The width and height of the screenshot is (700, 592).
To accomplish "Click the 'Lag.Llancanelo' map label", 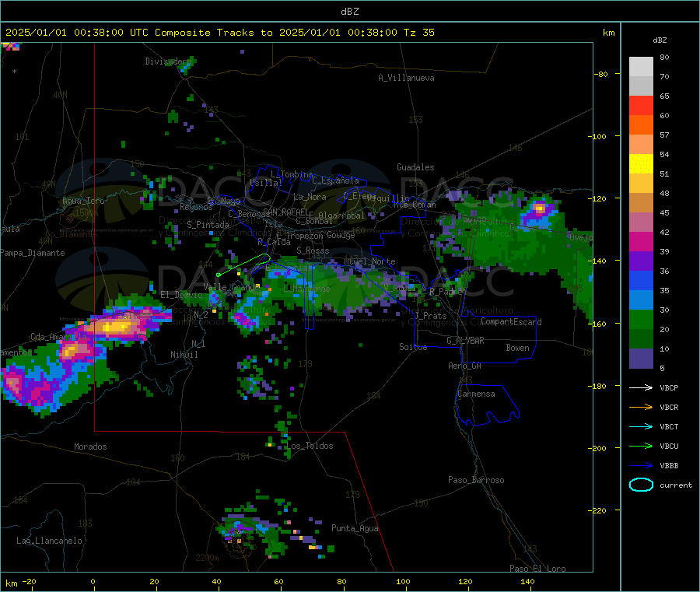I will (x=49, y=541).
